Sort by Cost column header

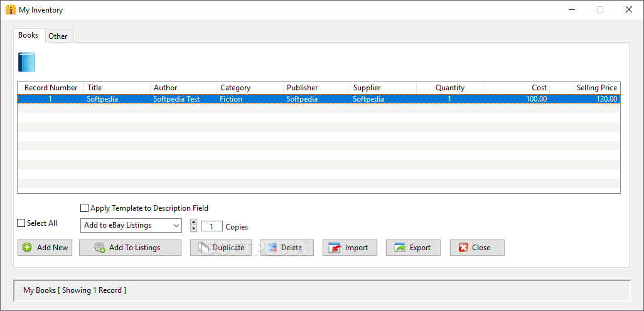pos(517,88)
